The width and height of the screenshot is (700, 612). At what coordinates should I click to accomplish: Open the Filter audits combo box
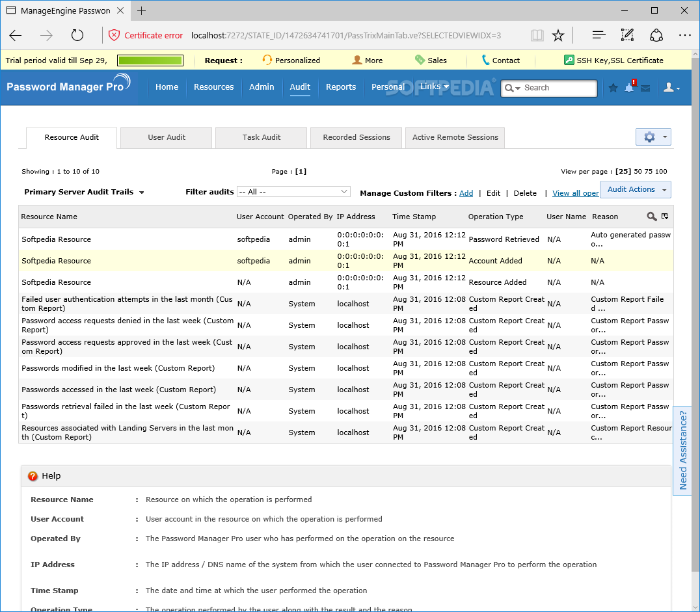[293, 192]
